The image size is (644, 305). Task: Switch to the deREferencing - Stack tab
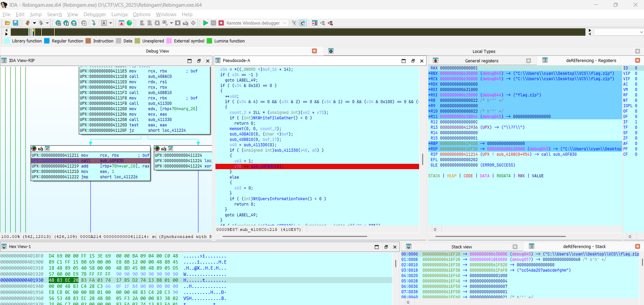coord(584,247)
